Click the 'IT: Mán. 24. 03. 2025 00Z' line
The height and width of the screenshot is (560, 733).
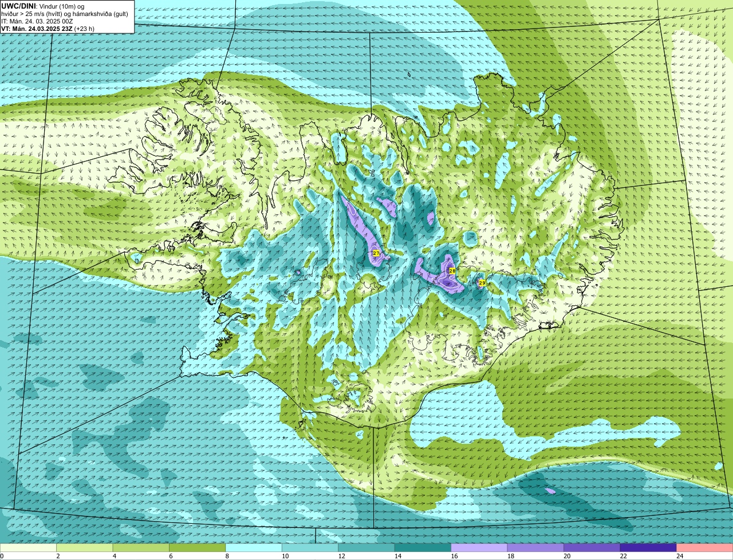click(37, 21)
